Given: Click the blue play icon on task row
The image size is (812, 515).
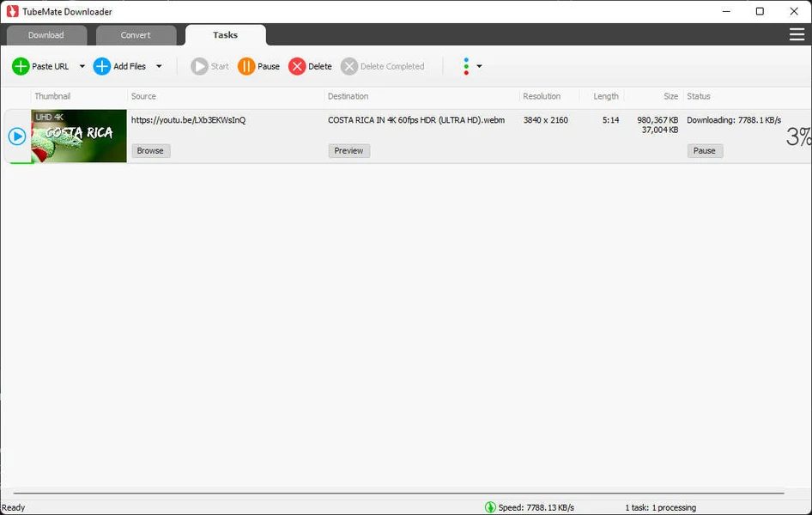Looking at the screenshot, I should click(17, 136).
